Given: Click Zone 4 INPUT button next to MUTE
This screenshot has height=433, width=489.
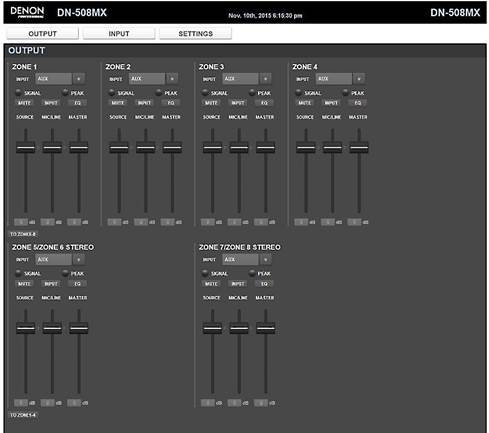Looking at the screenshot, I should (331, 103).
